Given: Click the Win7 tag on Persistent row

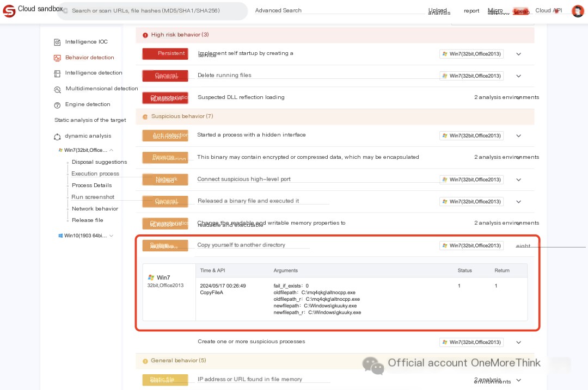Looking at the screenshot, I should click(x=471, y=54).
